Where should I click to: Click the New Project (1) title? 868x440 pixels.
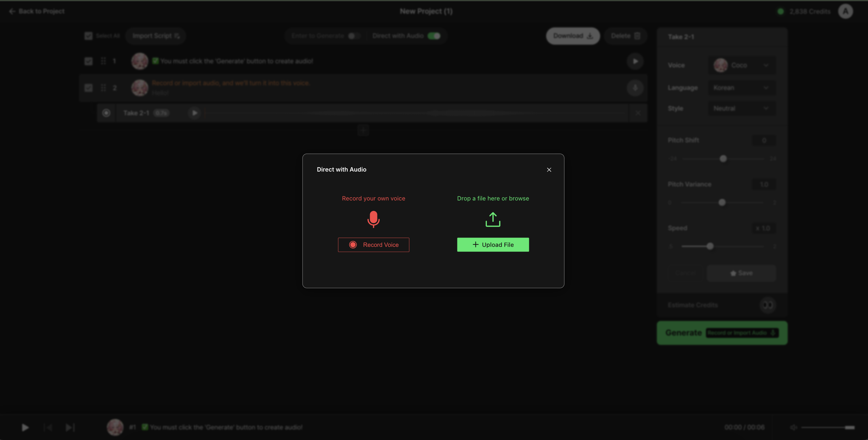[x=426, y=11]
